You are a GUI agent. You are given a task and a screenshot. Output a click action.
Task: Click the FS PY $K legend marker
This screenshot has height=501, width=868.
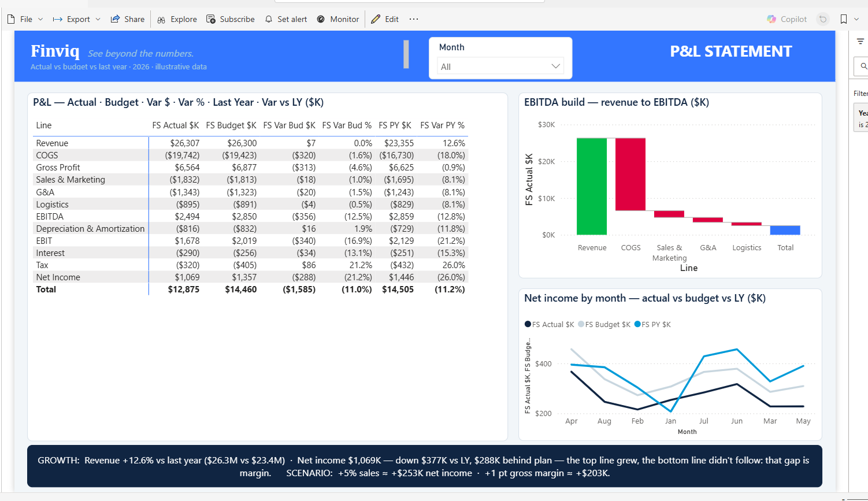pyautogui.click(x=637, y=324)
